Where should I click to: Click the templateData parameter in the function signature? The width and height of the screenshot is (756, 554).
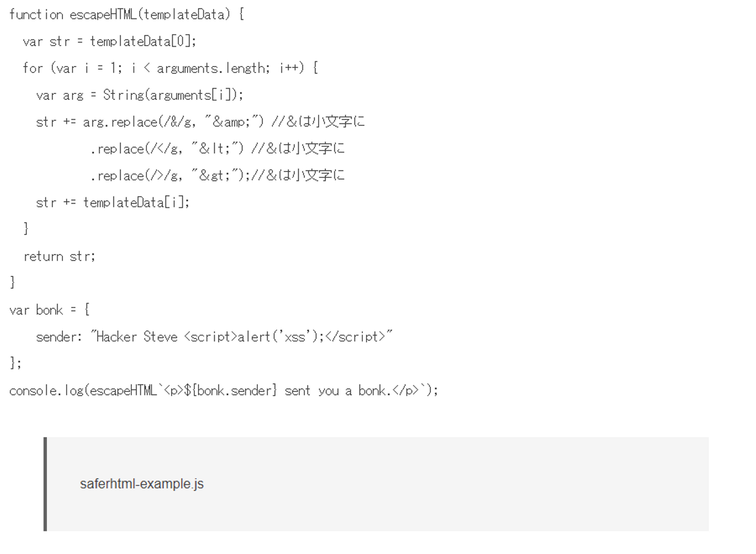pos(186,14)
